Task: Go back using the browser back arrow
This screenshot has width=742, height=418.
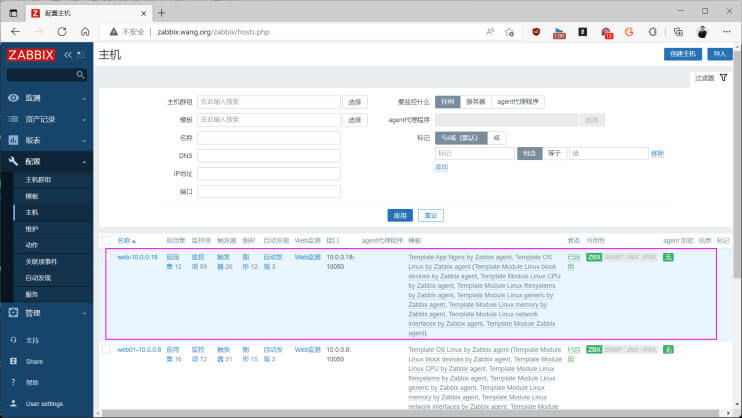Action: point(16,32)
